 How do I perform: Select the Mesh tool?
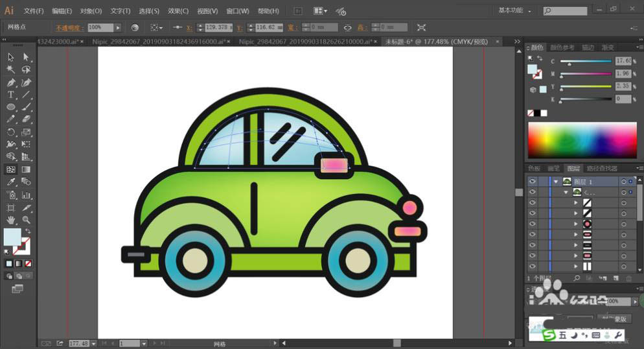coord(11,169)
